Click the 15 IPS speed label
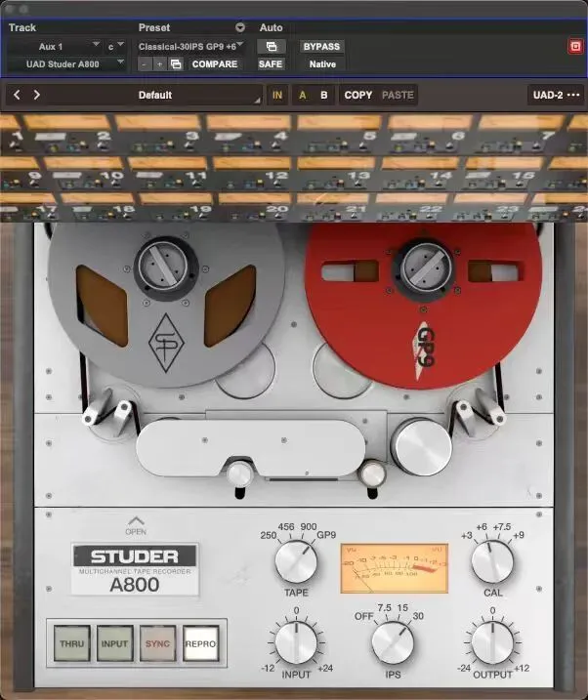Image resolution: width=588 pixels, height=700 pixels. pos(402,608)
